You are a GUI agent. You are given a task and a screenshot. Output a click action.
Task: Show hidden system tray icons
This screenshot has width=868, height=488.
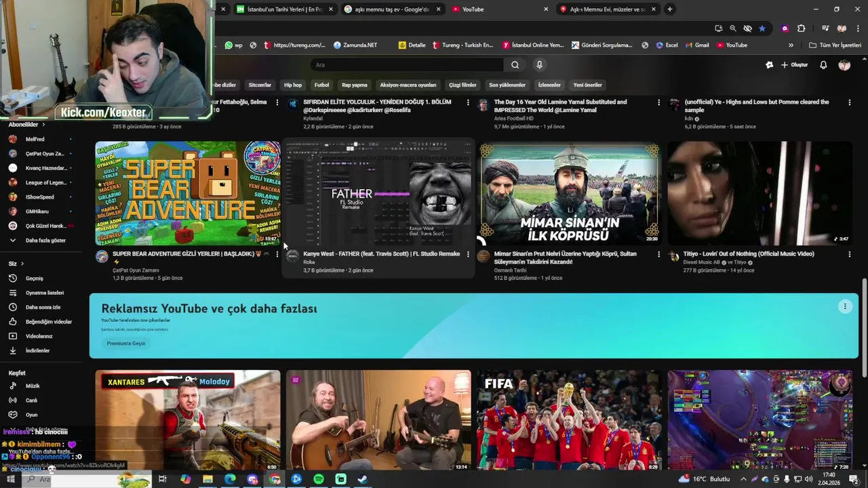click(x=743, y=479)
